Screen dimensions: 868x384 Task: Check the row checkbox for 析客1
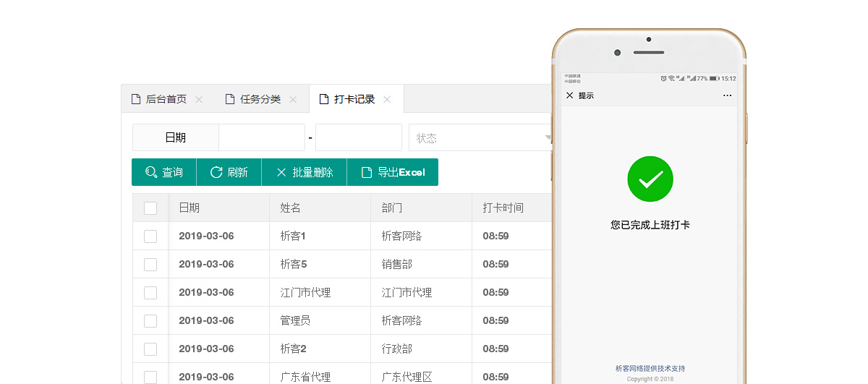pyautogui.click(x=150, y=236)
